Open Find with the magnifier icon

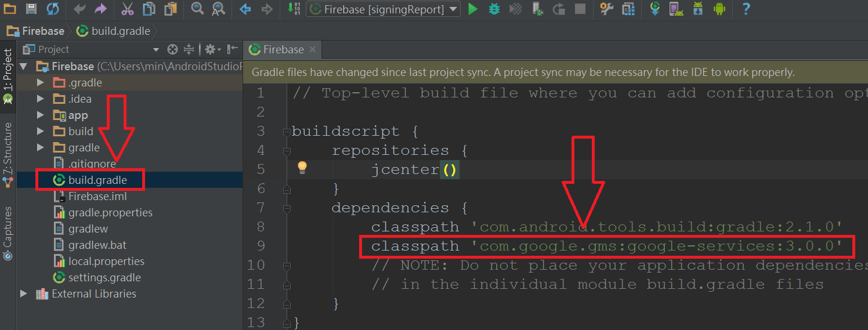[x=197, y=9]
